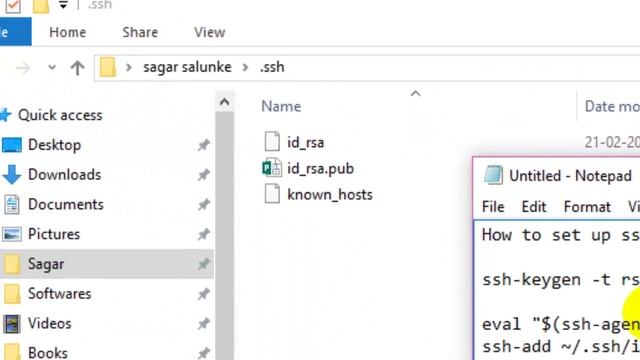Click the Pictures icon in sidebar
Viewport: 640px width, 360px height.
(12, 234)
